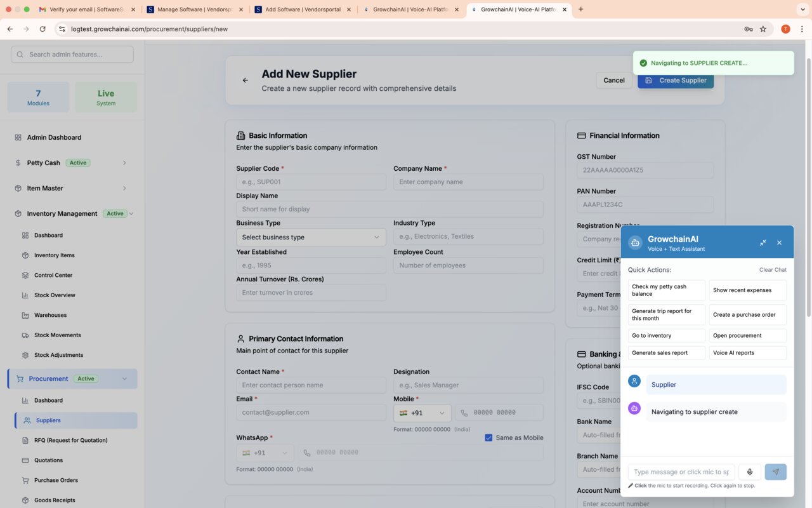Close the Verify your email tab
This screenshot has width=812, height=508.
(133, 10)
